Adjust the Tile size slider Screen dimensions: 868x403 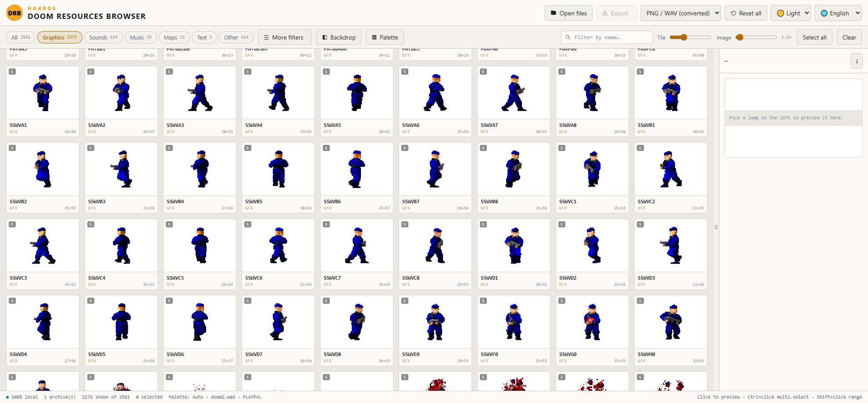click(x=690, y=37)
